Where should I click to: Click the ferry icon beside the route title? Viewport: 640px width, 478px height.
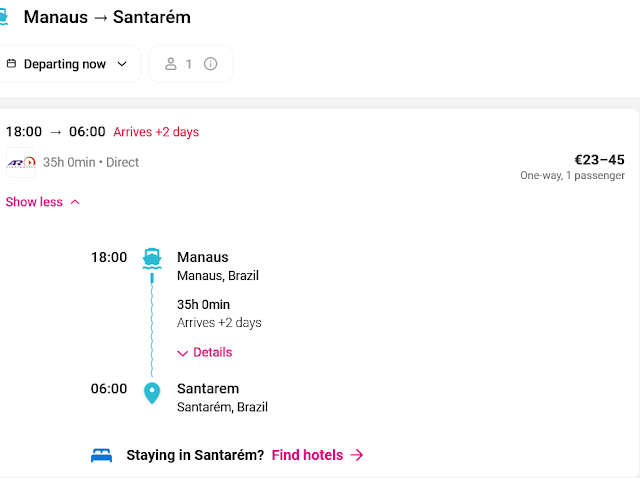click(x=4, y=17)
